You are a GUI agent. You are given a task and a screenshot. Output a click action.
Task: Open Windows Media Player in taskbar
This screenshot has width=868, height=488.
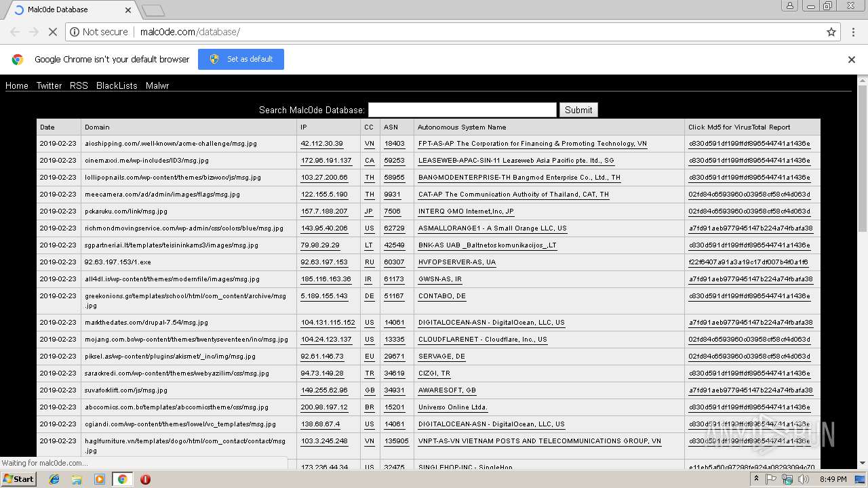pyautogui.click(x=100, y=479)
